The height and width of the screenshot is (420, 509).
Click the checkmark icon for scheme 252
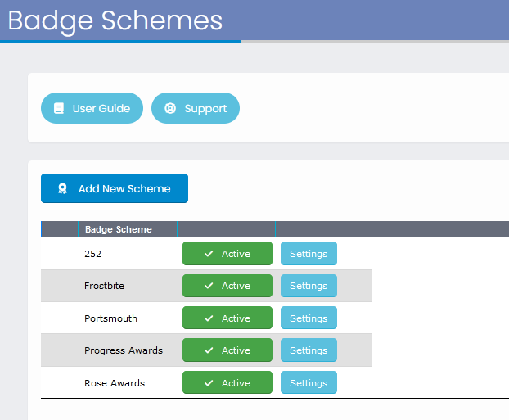point(209,254)
